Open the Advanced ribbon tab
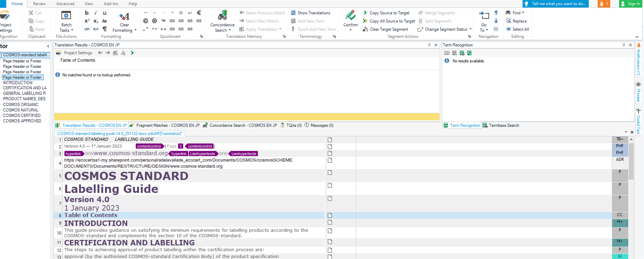This screenshot has width=644, height=259. click(65, 4)
